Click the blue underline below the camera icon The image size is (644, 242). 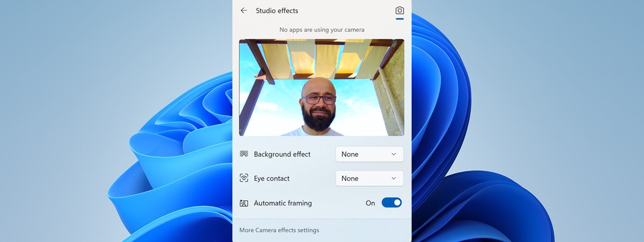[399, 19]
